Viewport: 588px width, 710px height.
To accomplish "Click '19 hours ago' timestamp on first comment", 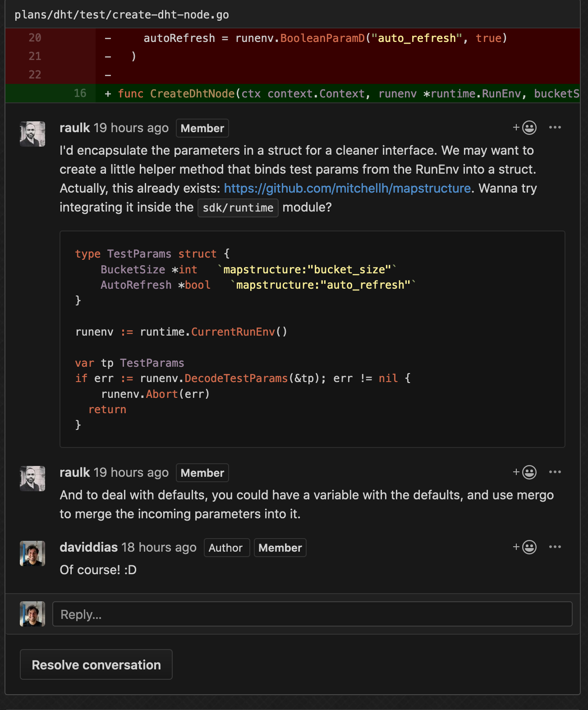I will click(x=131, y=128).
